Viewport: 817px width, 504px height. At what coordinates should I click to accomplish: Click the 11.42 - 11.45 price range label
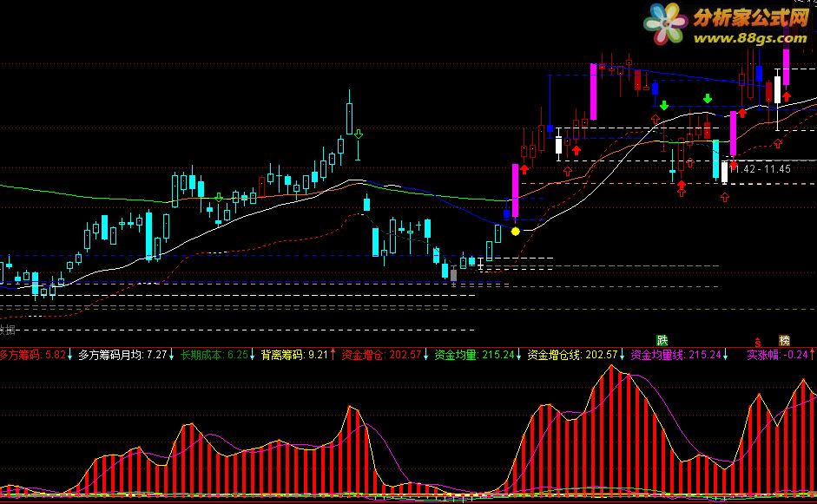pos(761,169)
